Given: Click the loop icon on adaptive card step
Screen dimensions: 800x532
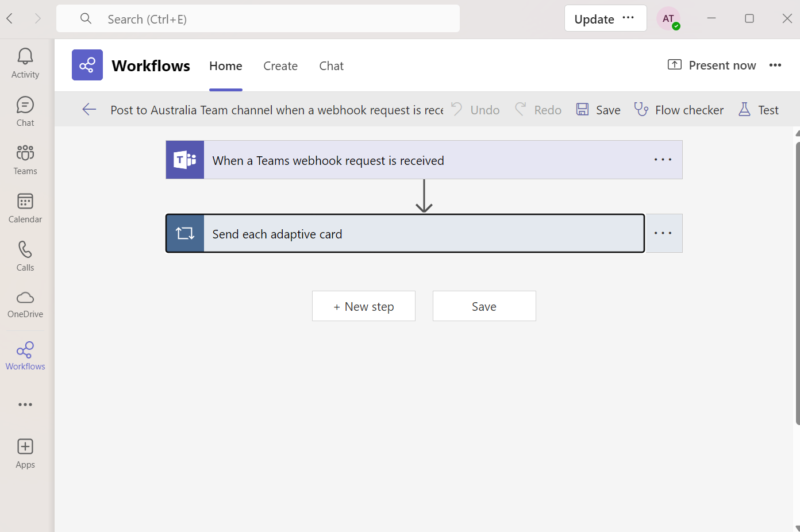Looking at the screenshot, I should (185, 233).
